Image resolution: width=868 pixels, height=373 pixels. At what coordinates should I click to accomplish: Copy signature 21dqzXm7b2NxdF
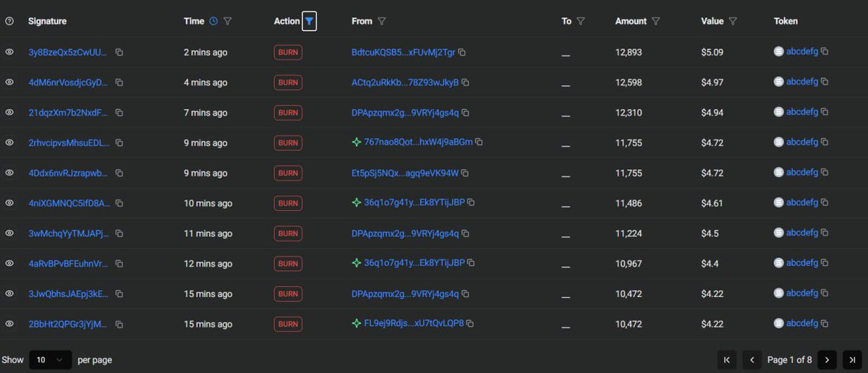(x=119, y=113)
